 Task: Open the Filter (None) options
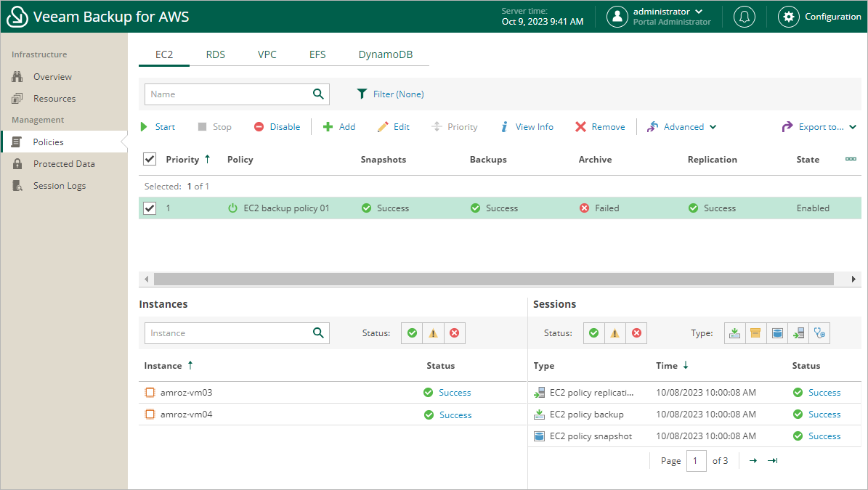click(390, 94)
